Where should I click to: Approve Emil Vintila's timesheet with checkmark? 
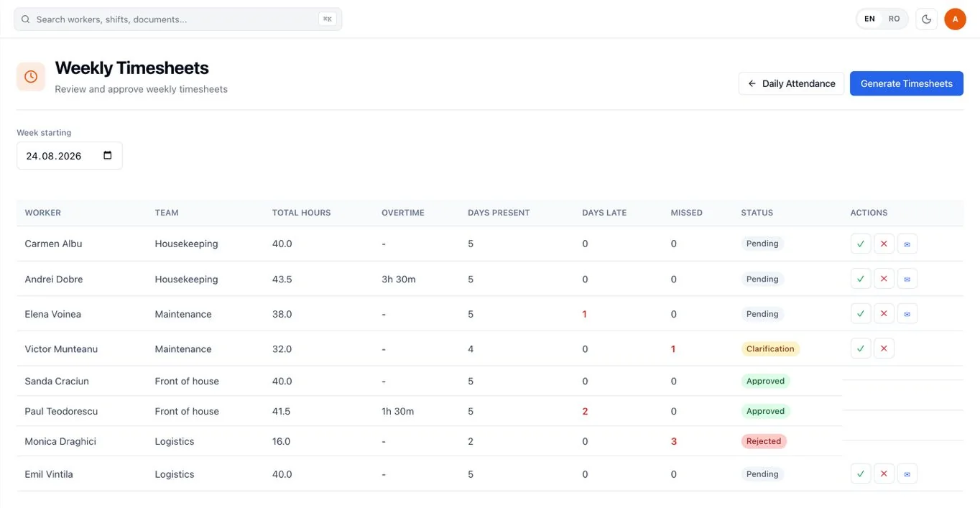[861, 474]
